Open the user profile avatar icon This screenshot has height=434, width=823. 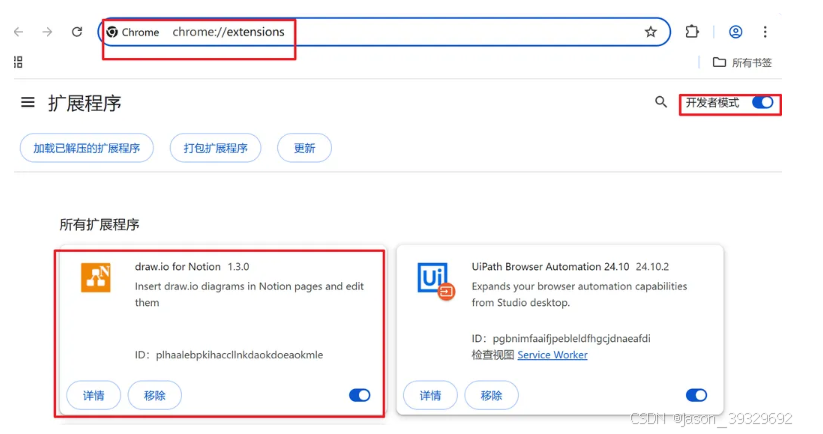(735, 32)
